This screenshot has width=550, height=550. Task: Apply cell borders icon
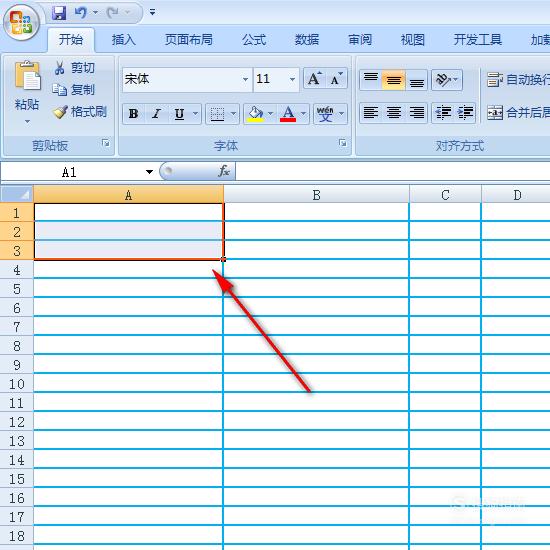click(217, 114)
